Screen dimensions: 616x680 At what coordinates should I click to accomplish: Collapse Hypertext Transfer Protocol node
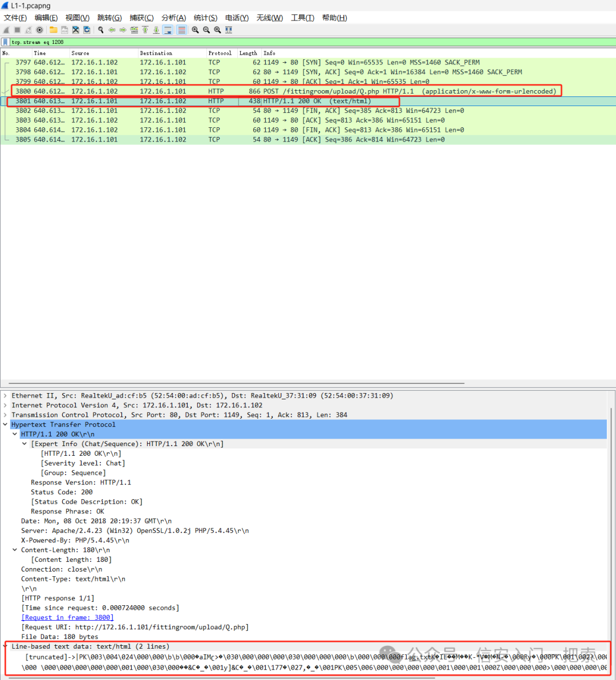pos(5,424)
